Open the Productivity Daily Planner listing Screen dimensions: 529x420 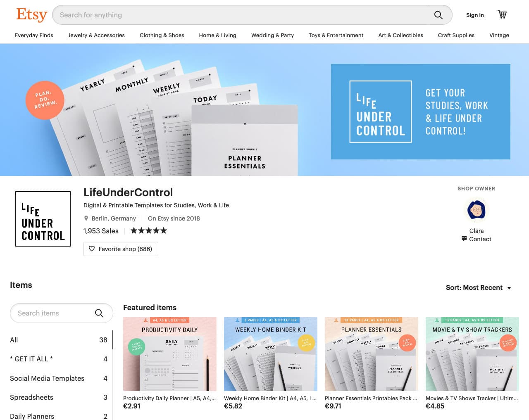pyautogui.click(x=169, y=354)
